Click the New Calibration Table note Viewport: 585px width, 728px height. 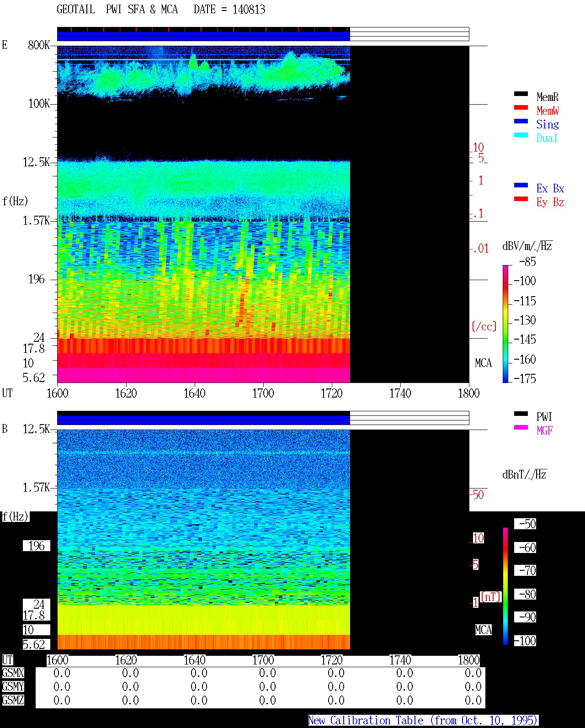pyautogui.click(x=423, y=720)
